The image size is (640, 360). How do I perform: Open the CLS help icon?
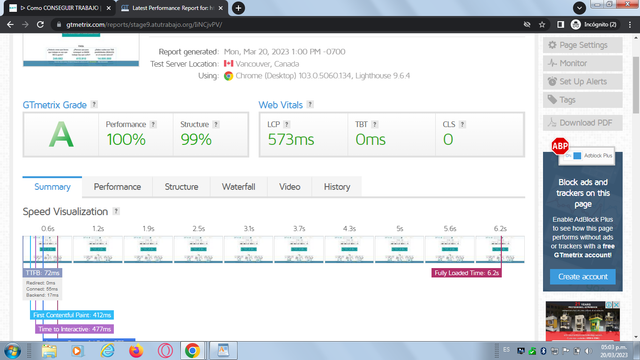point(462,124)
